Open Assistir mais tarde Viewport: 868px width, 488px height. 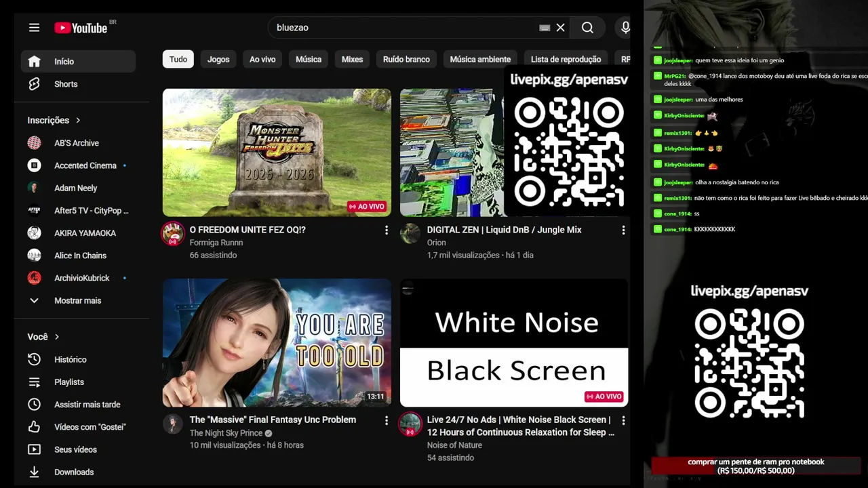tap(78, 405)
